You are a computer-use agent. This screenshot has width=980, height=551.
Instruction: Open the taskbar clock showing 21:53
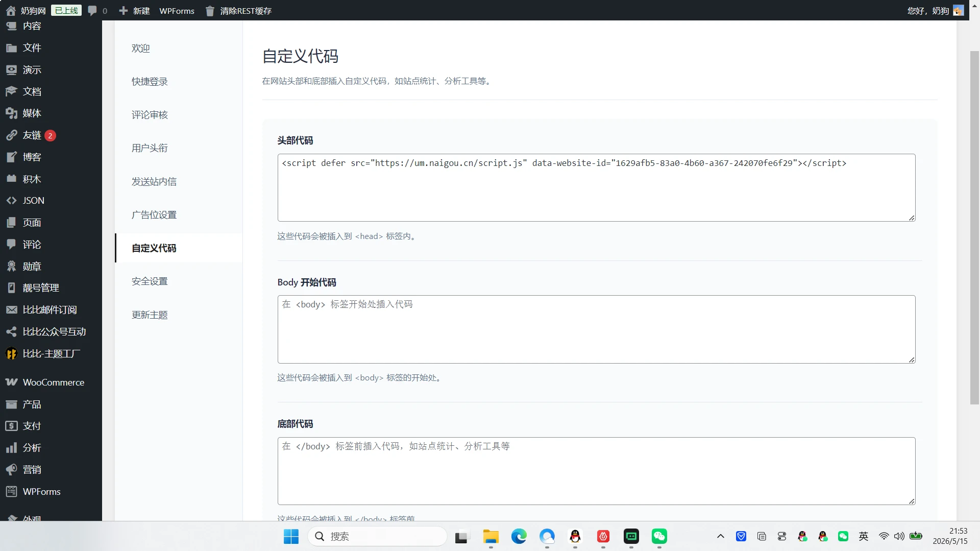click(x=950, y=536)
